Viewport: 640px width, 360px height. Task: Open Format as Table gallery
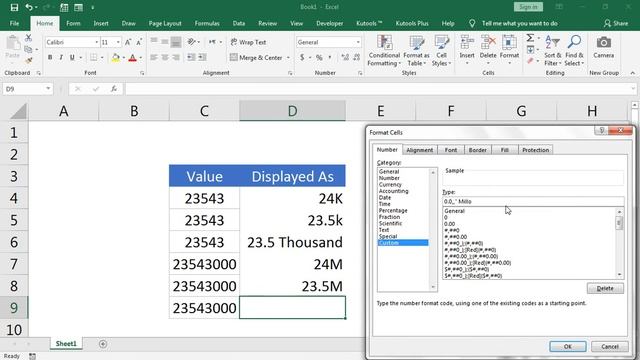416,51
